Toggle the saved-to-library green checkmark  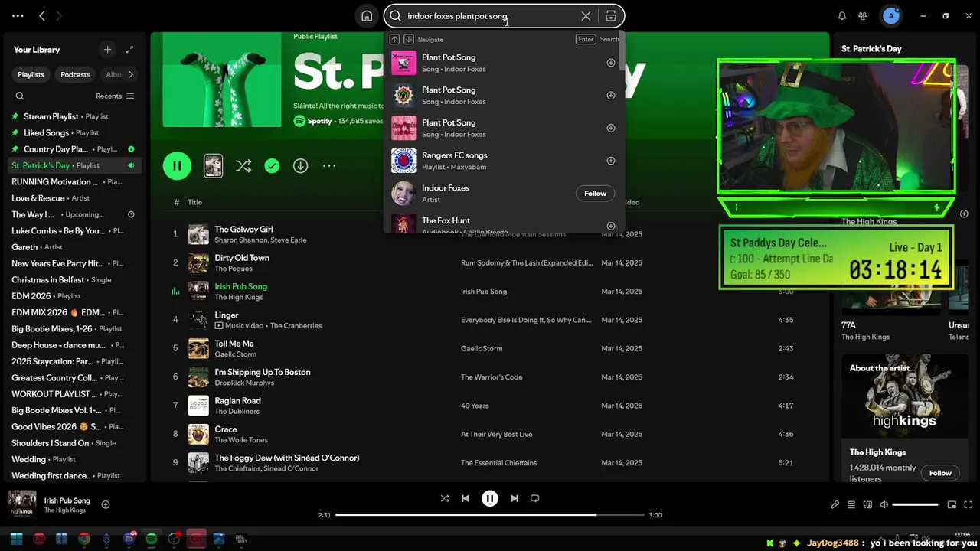point(272,165)
